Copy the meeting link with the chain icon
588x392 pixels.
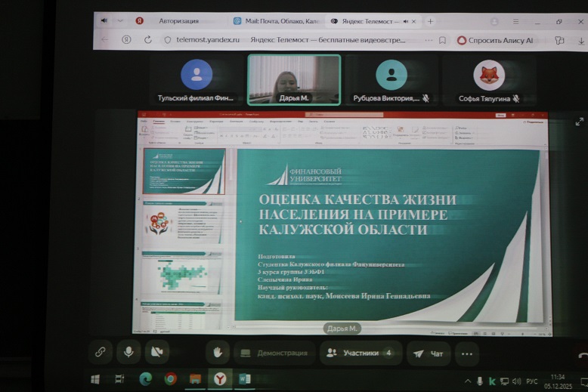100,352
